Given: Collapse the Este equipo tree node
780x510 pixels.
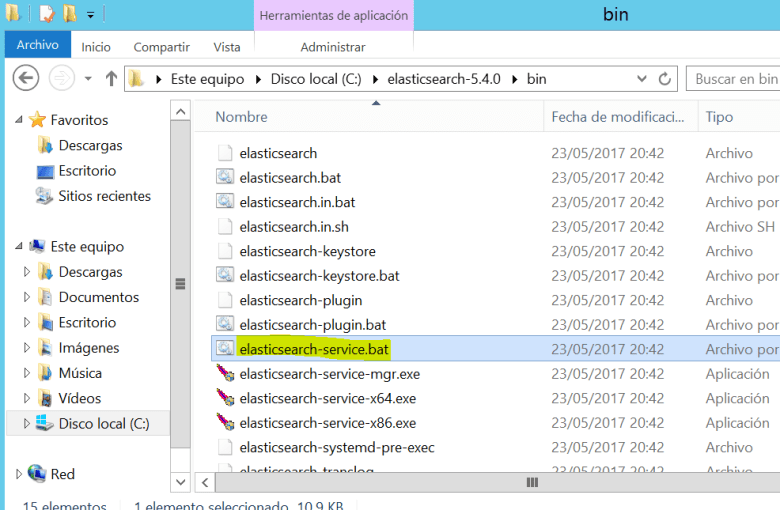Looking at the screenshot, I should pyautogui.click(x=19, y=247).
